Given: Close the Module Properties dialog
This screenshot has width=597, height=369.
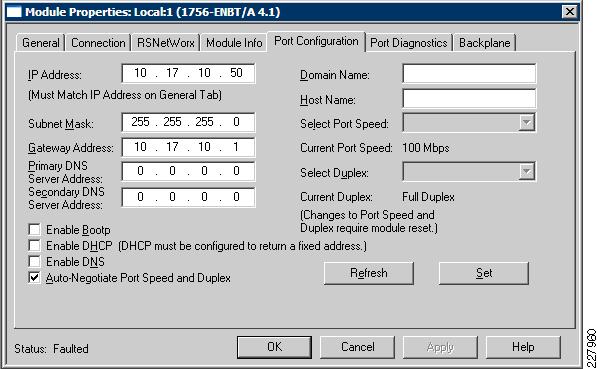Looking at the screenshot, I should [570, 12].
